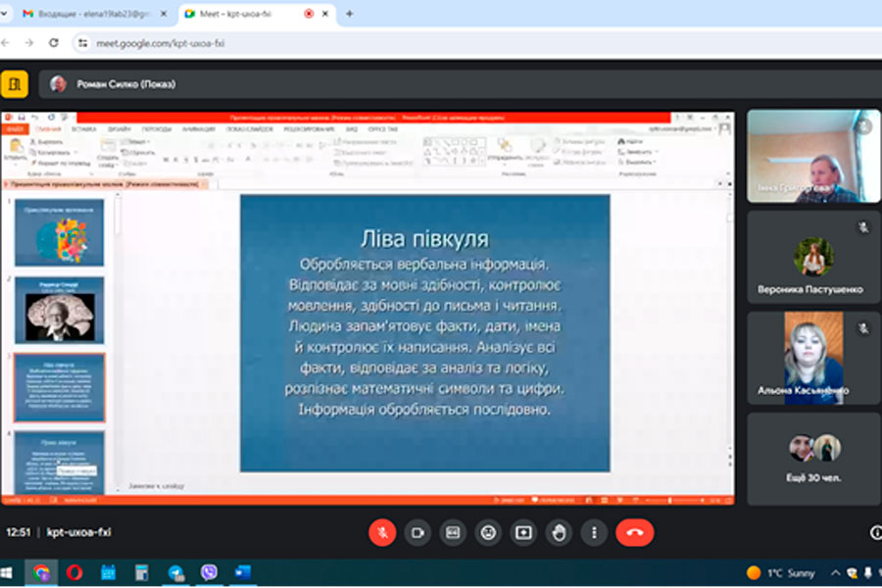This screenshot has width=882, height=588.
Task: Open ФАЙЛ tab in shared PowerPoint
Action: tap(15, 129)
